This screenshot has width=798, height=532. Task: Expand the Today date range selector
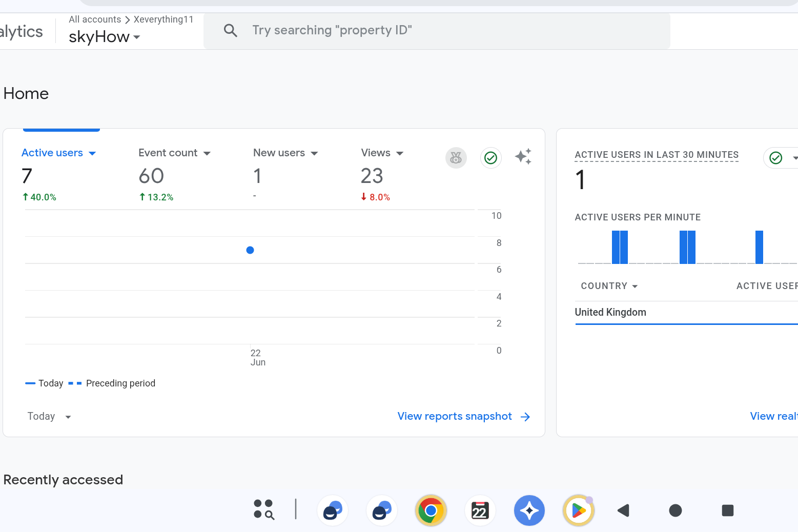coord(49,417)
